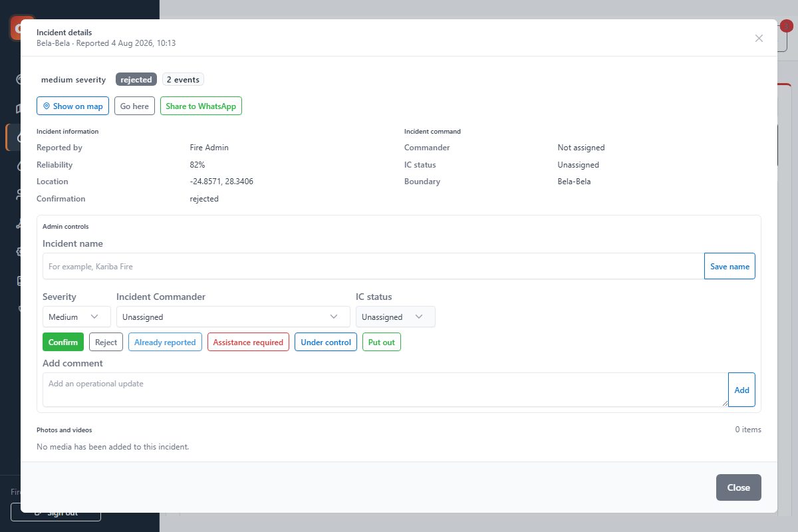Screen dimensions: 798x532
Task: Close the incident details dialog with the X icon
Action: tap(759, 38)
